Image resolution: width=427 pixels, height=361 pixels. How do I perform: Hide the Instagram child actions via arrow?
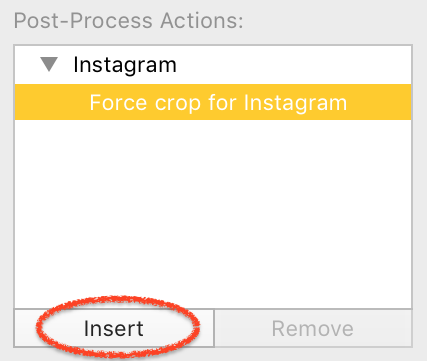click(49, 64)
